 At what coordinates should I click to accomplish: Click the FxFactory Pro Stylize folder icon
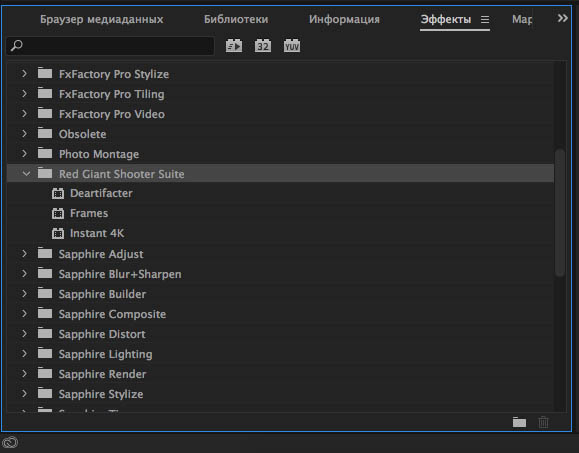click(x=45, y=73)
